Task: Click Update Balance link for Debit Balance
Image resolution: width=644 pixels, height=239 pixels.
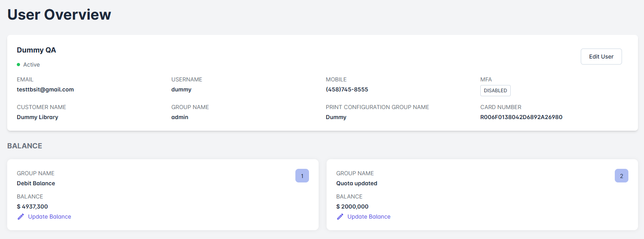Action: 49,217
